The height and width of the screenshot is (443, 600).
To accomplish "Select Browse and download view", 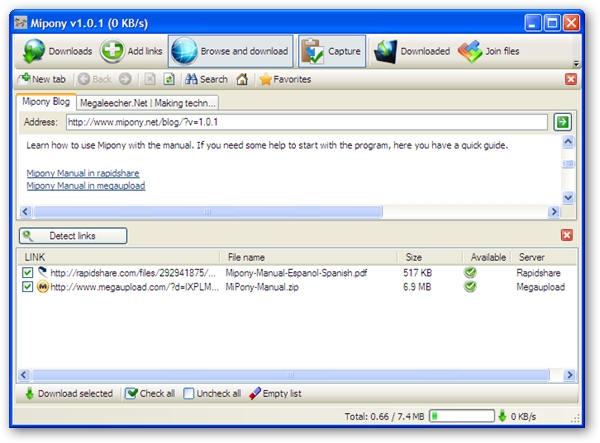I will coord(230,51).
